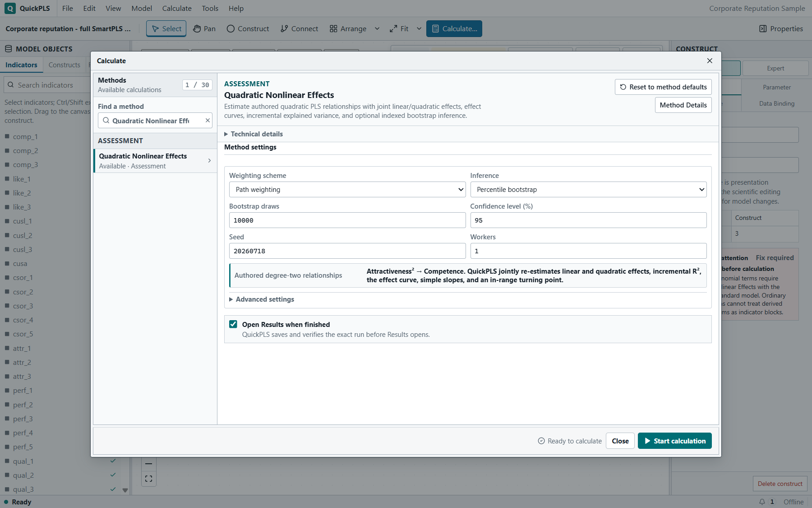Click Delete construct button
The height and width of the screenshot is (508, 812).
pos(780,484)
